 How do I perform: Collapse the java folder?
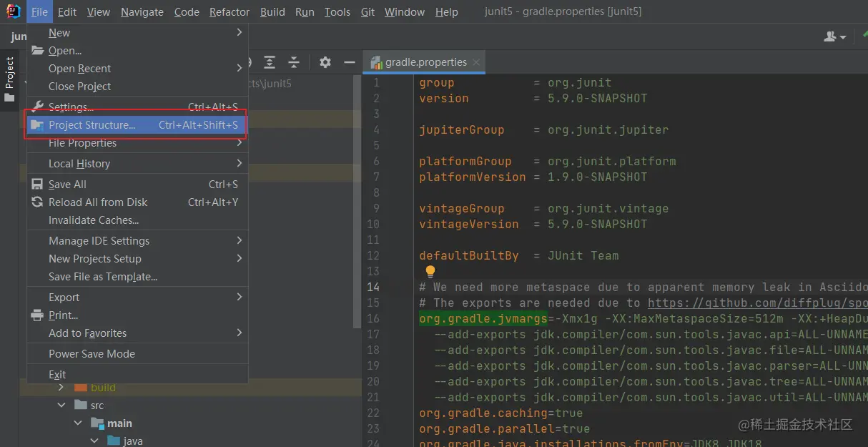click(95, 441)
